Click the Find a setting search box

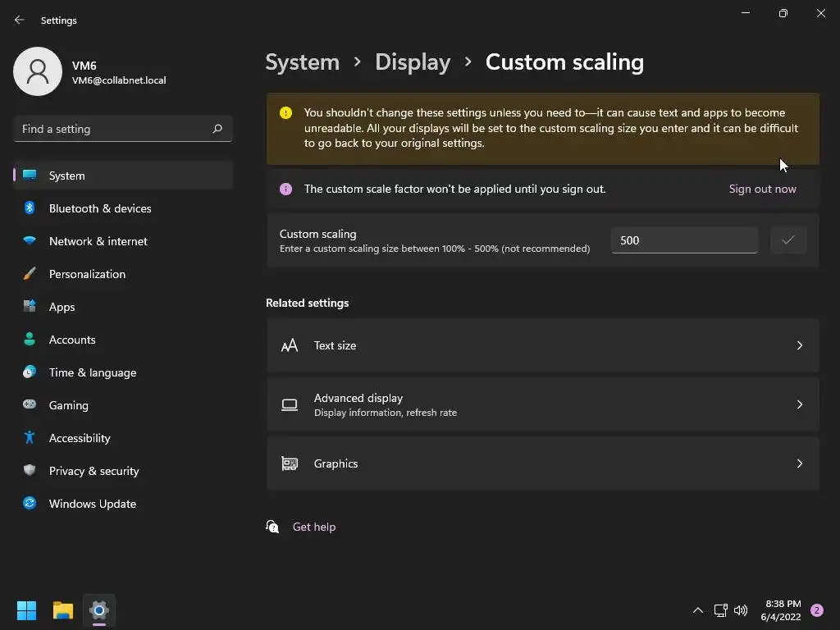click(115, 129)
